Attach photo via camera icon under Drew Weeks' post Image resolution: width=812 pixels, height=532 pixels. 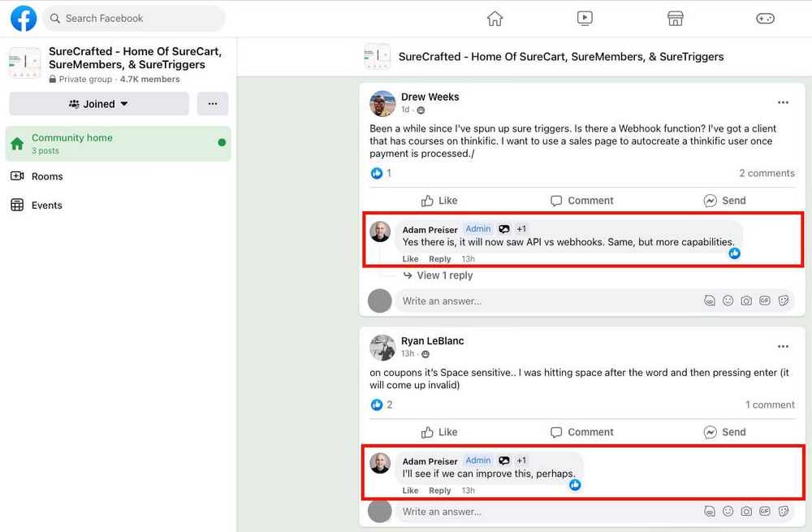746,301
